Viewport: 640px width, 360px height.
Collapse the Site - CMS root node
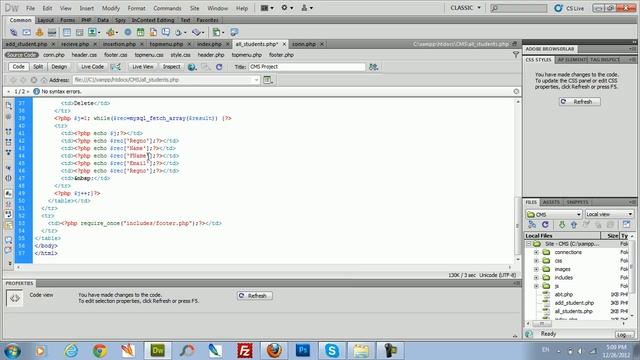pos(529,244)
